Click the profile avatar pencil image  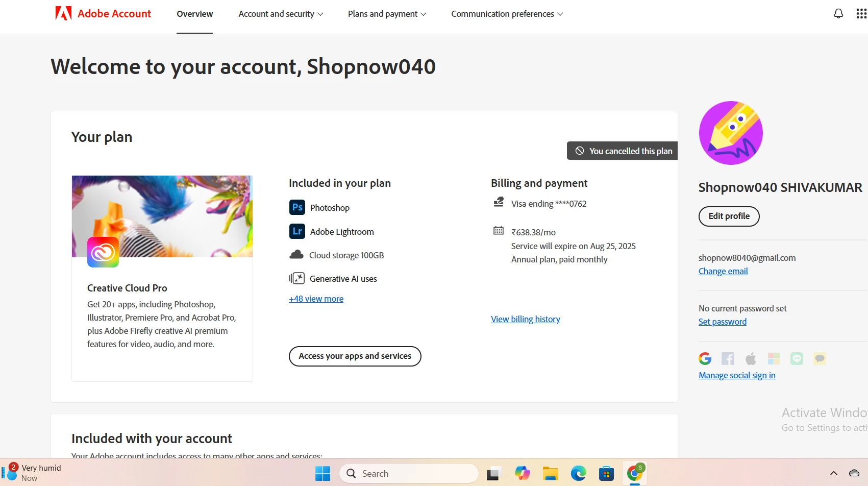click(731, 133)
